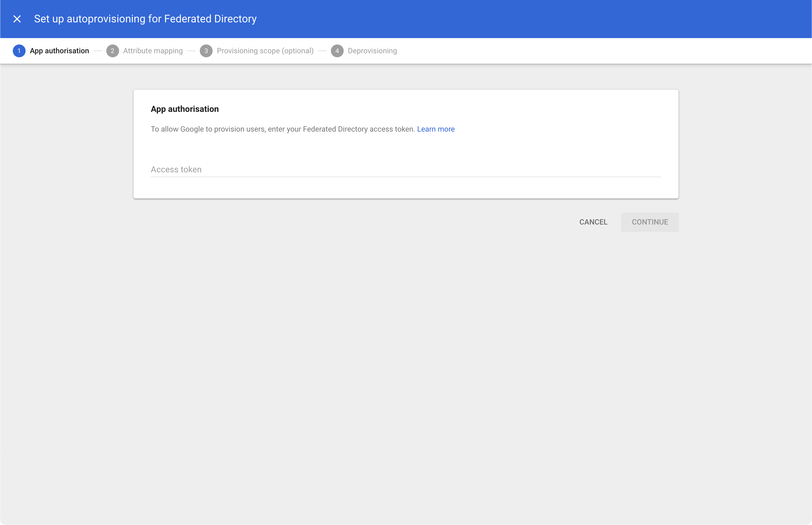Image resolution: width=812 pixels, height=525 pixels.
Task: Select the Provisioning scope (optional) step label
Action: pyautogui.click(x=265, y=50)
